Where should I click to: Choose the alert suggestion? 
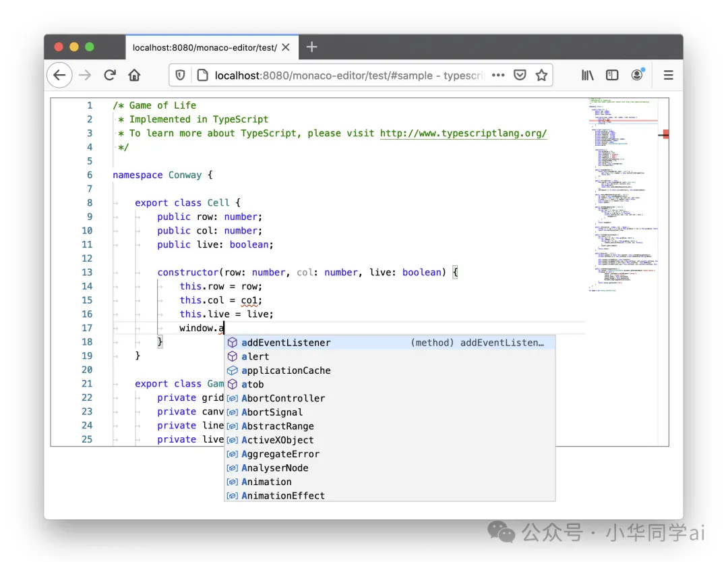(390, 356)
